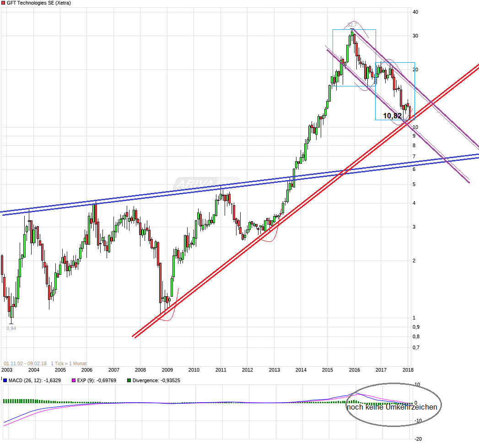479x448 pixels.
Task: Select the 2009 year label on the axis
Action: (x=167, y=370)
